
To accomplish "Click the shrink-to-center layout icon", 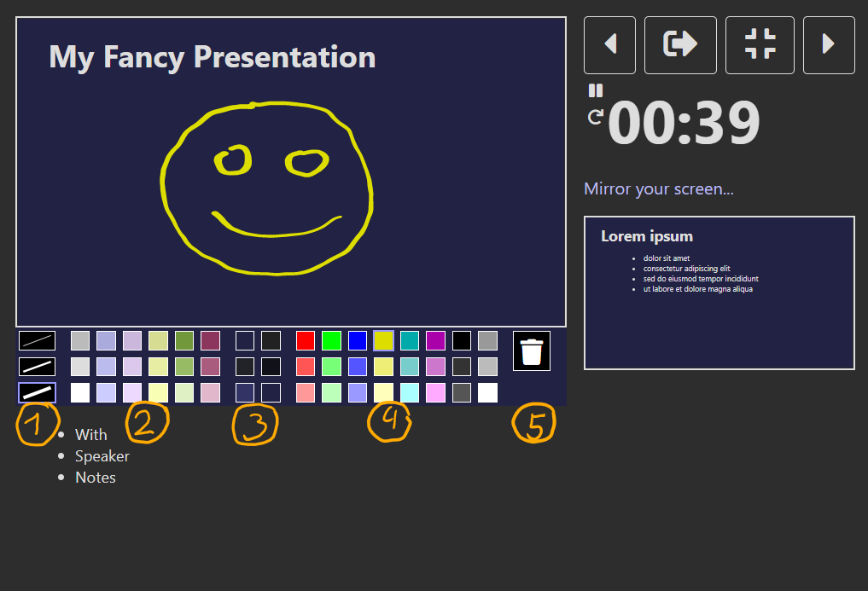I will (x=760, y=44).
